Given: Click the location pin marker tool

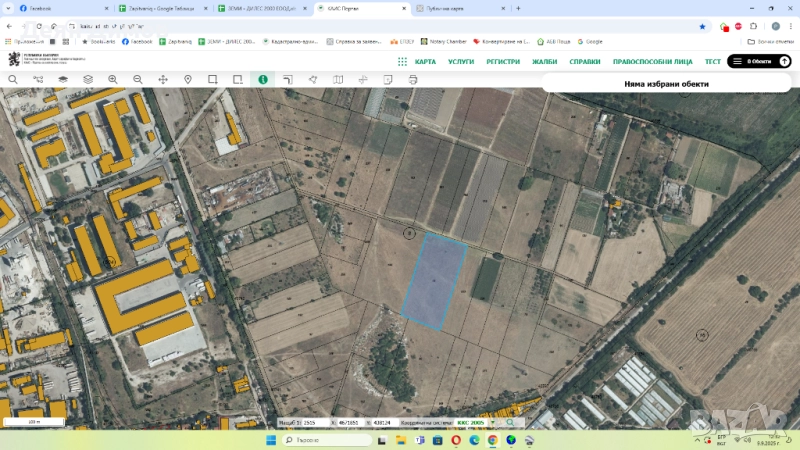Looking at the screenshot, I should (188, 79).
